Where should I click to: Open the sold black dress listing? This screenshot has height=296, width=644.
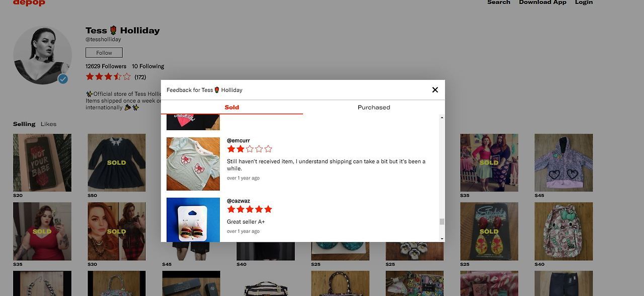tap(117, 162)
